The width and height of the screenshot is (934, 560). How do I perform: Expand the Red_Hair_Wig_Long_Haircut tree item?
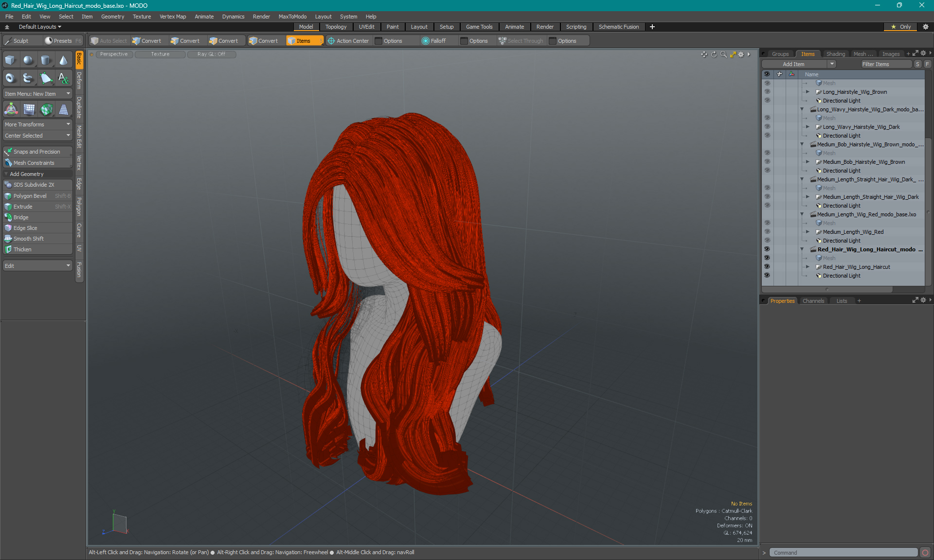pyautogui.click(x=808, y=267)
